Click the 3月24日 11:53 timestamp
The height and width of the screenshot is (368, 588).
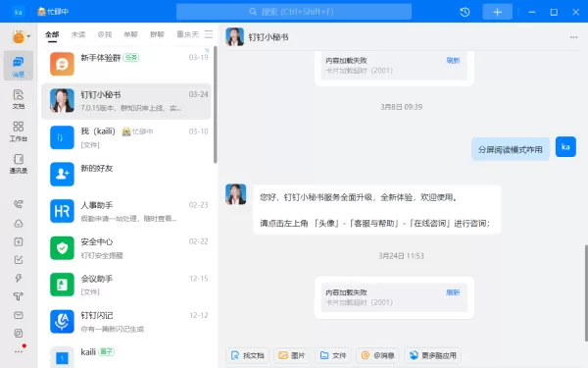click(401, 256)
